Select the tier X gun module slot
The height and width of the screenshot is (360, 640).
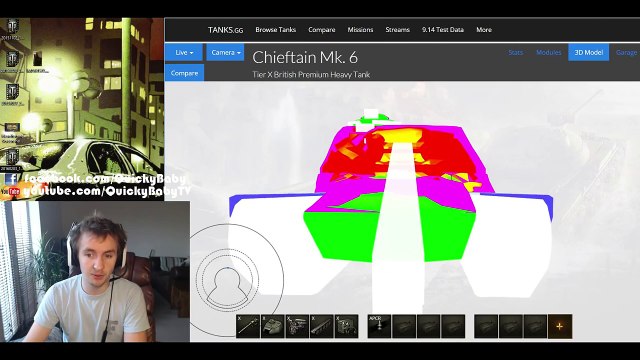tap(248, 326)
